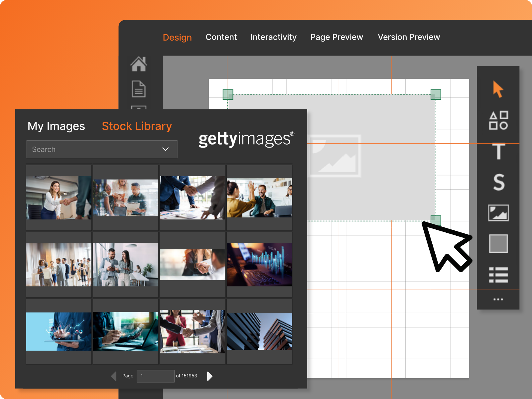Choose the dark laptop data analysis photo

point(126,332)
